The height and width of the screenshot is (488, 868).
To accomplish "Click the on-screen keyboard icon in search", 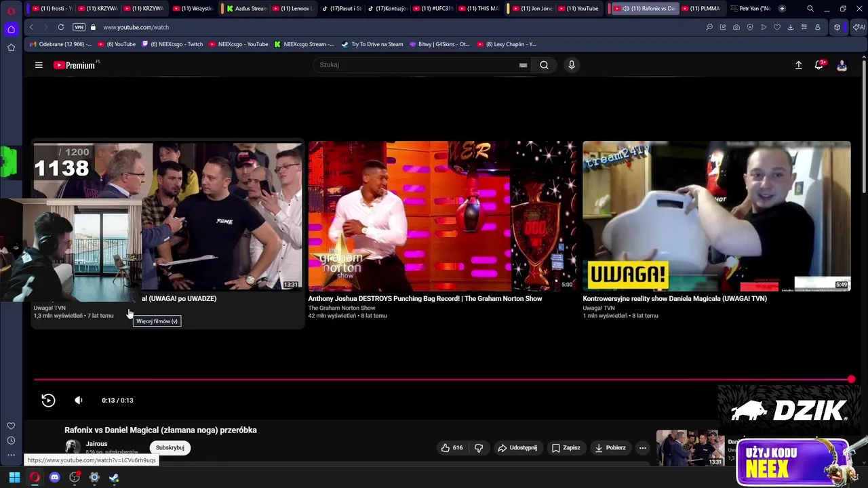I will 523,65.
